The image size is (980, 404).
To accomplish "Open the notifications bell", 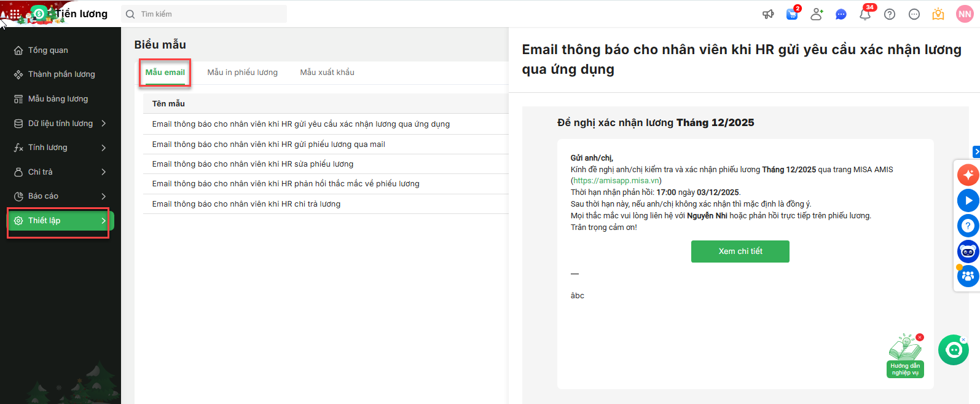I will tap(865, 14).
